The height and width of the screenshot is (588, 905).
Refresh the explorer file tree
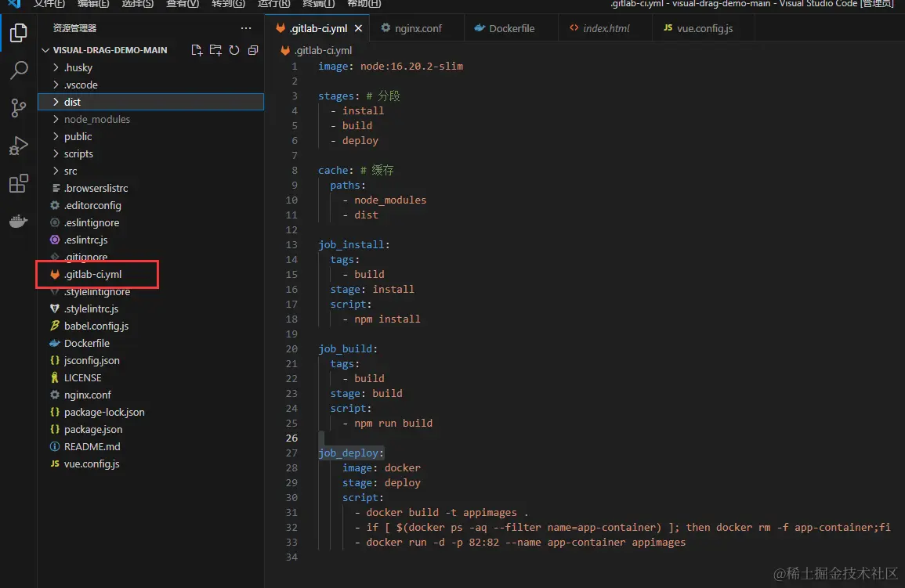tap(234, 50)
